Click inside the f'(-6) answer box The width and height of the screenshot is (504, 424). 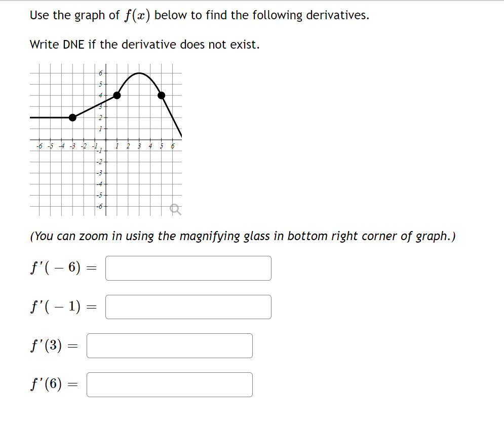pos(187,268)
